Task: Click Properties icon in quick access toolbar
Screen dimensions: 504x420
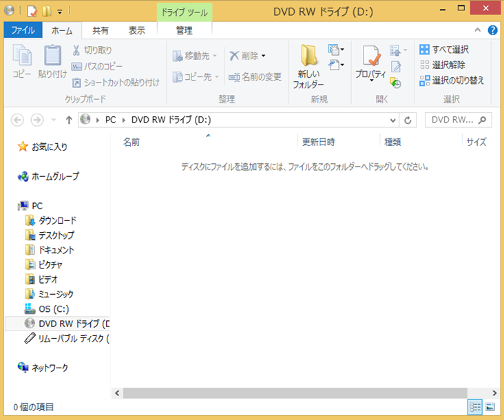Action: click(32, 12)
